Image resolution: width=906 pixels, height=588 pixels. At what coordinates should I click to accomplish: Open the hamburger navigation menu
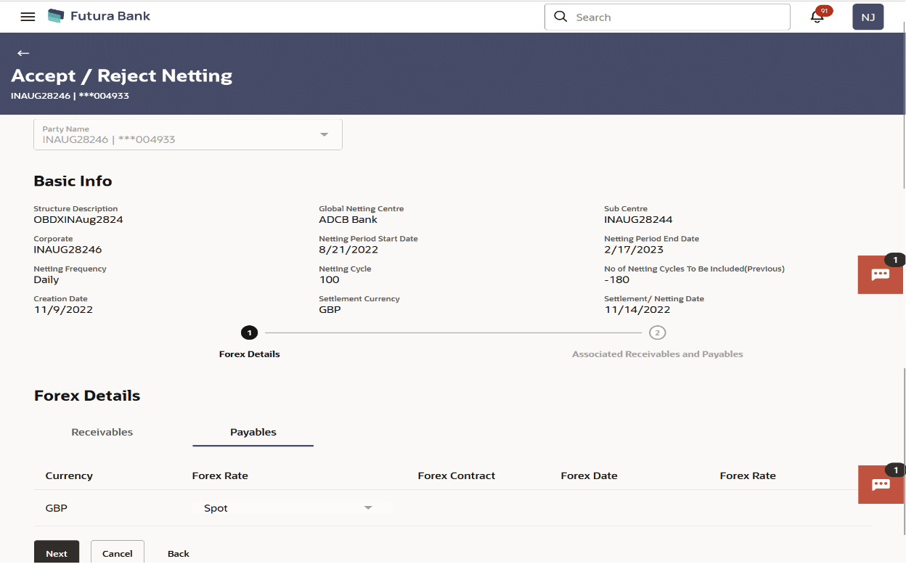(x=28, y=17)
